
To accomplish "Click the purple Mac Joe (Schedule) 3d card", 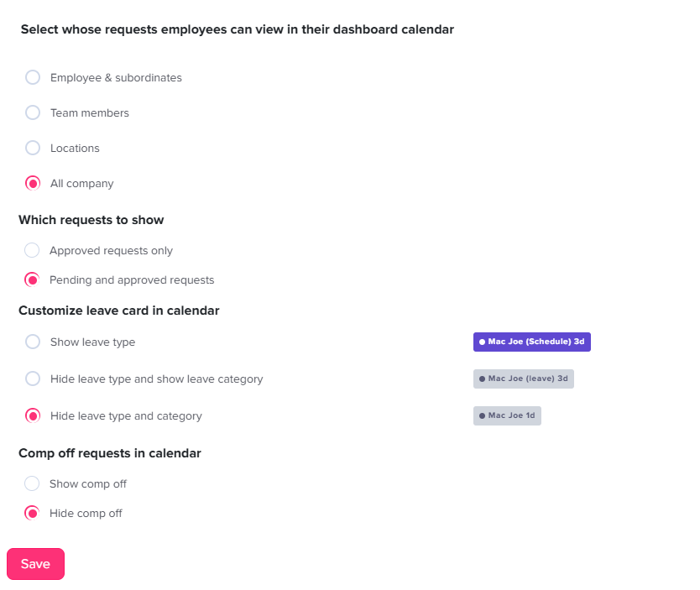I will (x=532, y=342).
